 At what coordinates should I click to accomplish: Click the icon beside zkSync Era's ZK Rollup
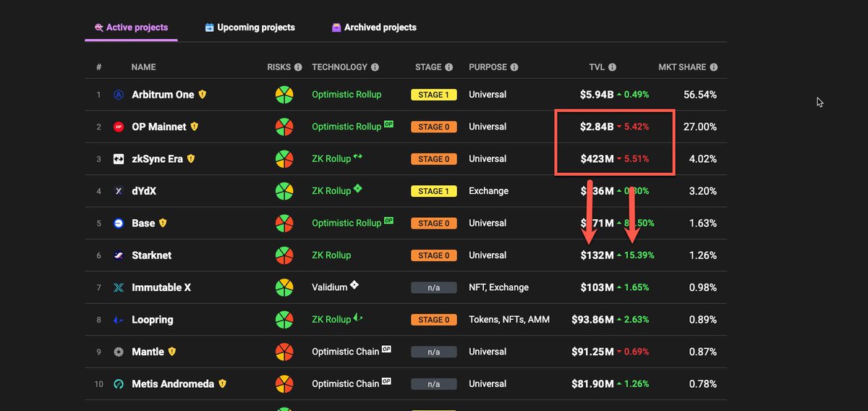(358, 157)
